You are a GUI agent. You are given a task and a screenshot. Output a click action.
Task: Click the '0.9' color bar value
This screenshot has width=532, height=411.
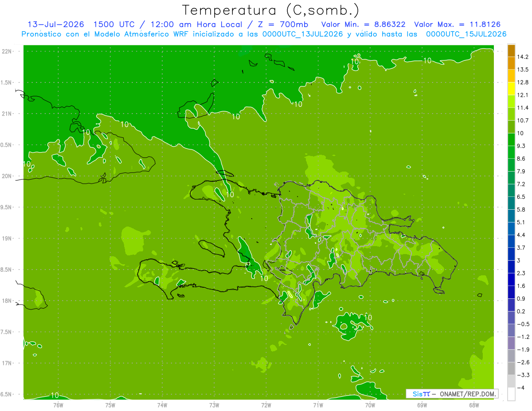click(521, 298)
